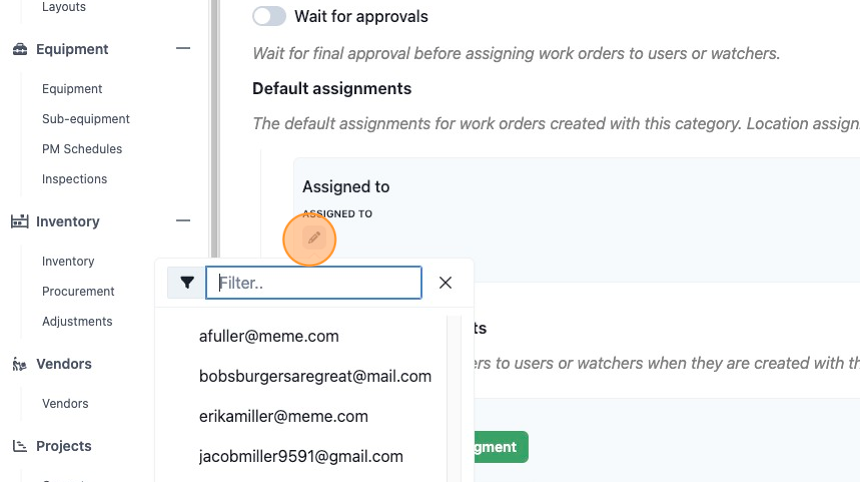
Task: Click the Projects chart icon
Action: pyautogui.click(x=20, y=446)
